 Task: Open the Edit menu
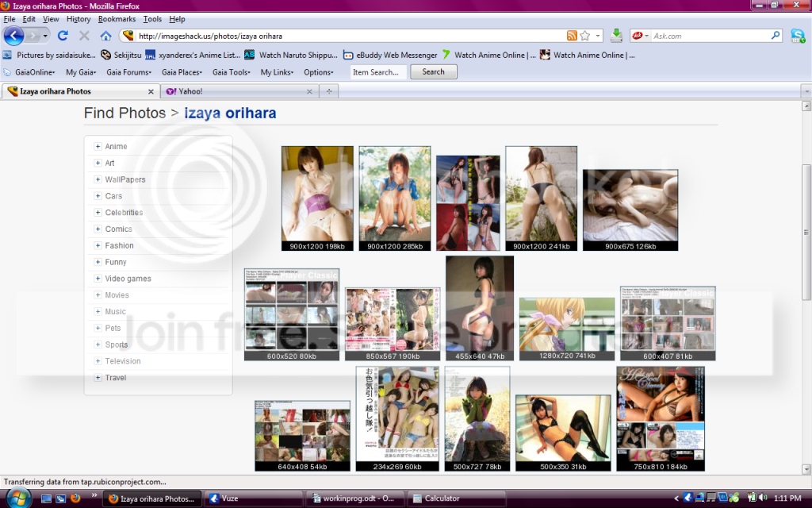pyautogui.click(x=29, y=19)
